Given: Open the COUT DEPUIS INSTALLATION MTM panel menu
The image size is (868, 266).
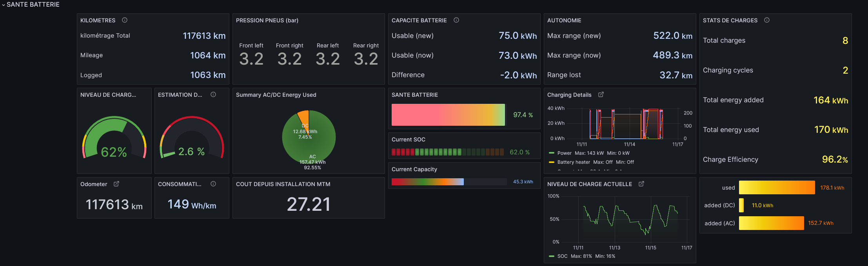Looking at the screenshot, I should pyautogui.click(x=283, y=184).
